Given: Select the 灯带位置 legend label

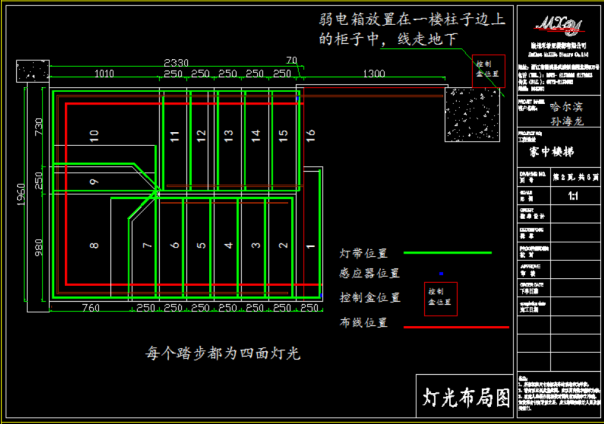Looking at the screenshot, I should tap(364, 254).
